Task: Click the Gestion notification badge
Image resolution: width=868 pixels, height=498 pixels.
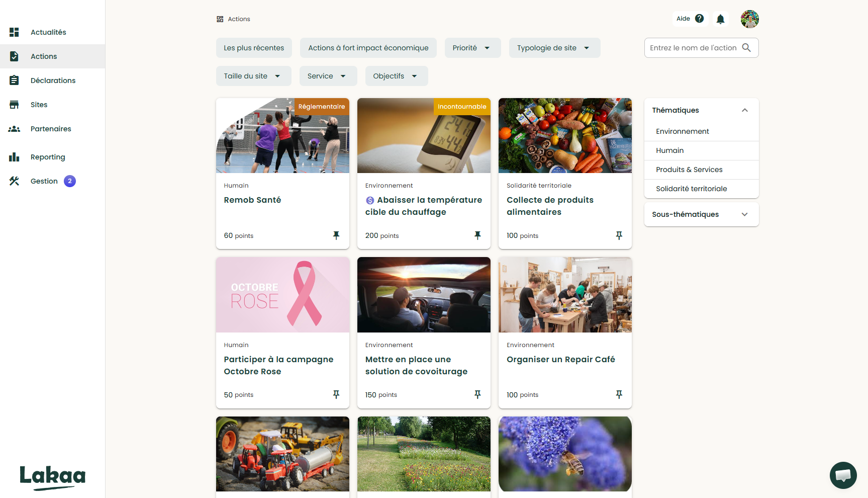Action: tap(70, 181)
